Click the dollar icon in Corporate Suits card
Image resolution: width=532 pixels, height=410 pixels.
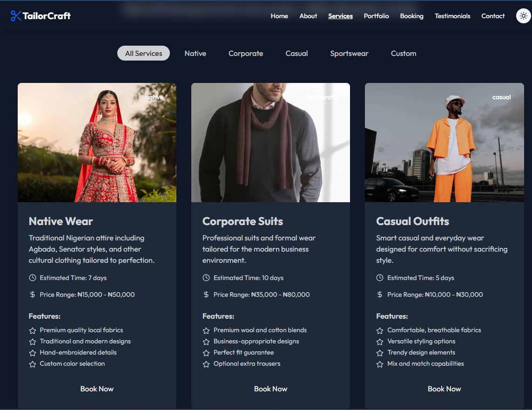pos(206,294)
